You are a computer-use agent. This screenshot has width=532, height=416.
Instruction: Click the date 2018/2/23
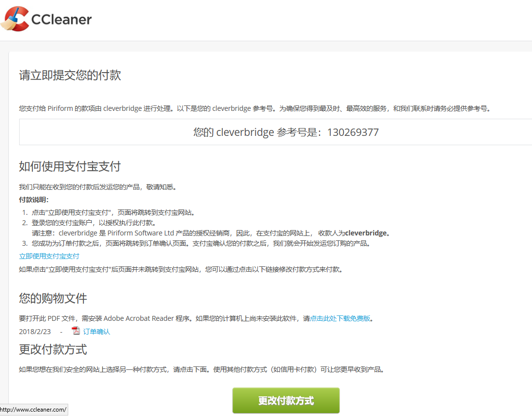click(35, 332)
